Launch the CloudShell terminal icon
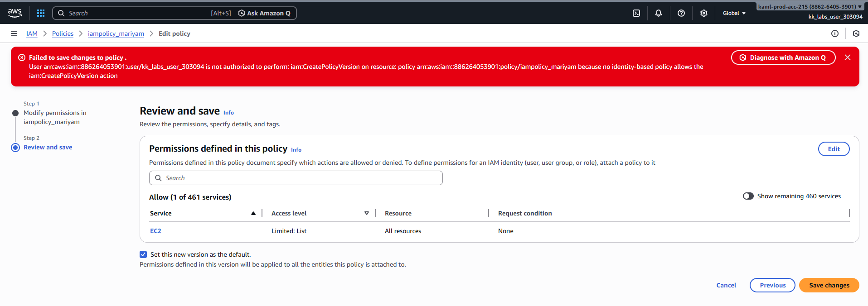The width and height of the screenshot is (868, 306). pyautogui.click(x=636, y=13)
